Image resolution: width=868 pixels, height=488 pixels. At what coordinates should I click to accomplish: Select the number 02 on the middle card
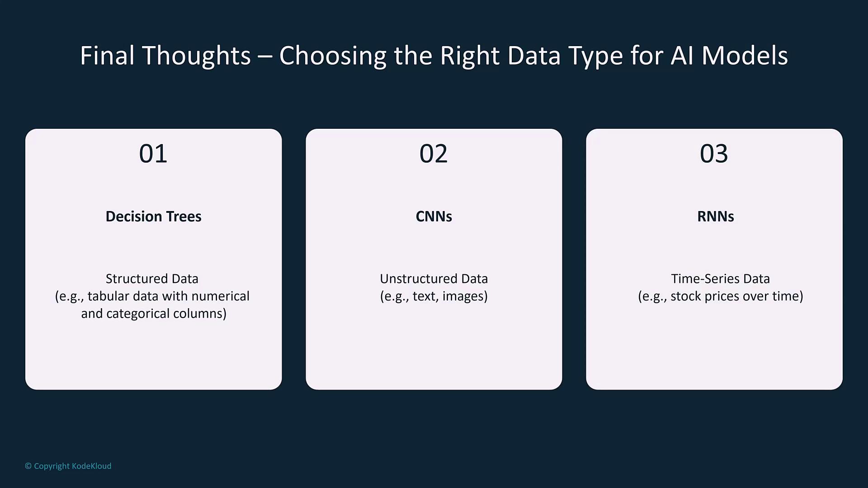[x=434, y=154]
